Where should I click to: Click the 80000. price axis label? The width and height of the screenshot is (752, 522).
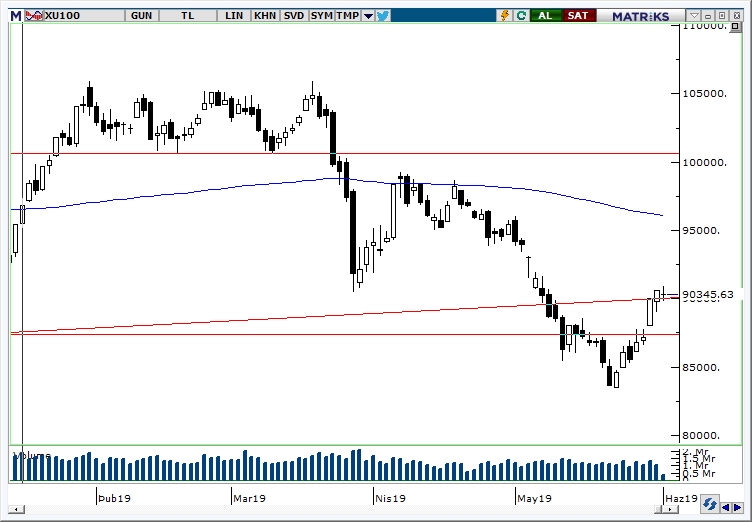coord(702,436)
